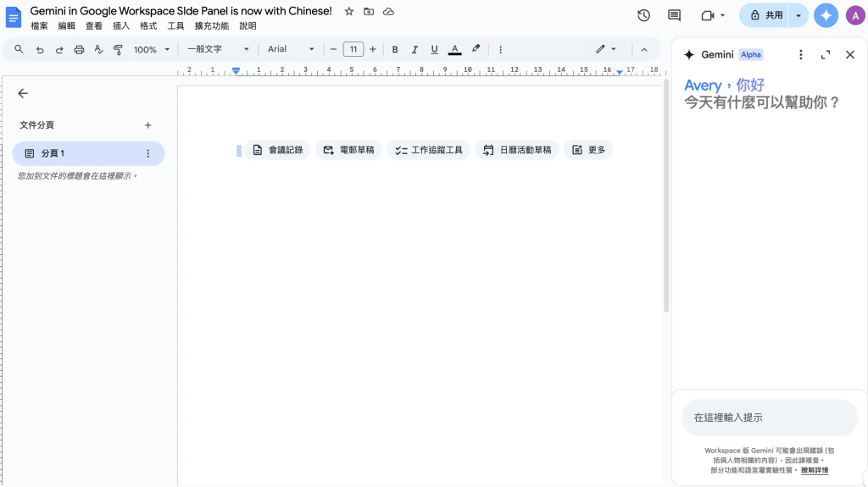
Task: Click the 共用 share button
Action: [765, 15]
